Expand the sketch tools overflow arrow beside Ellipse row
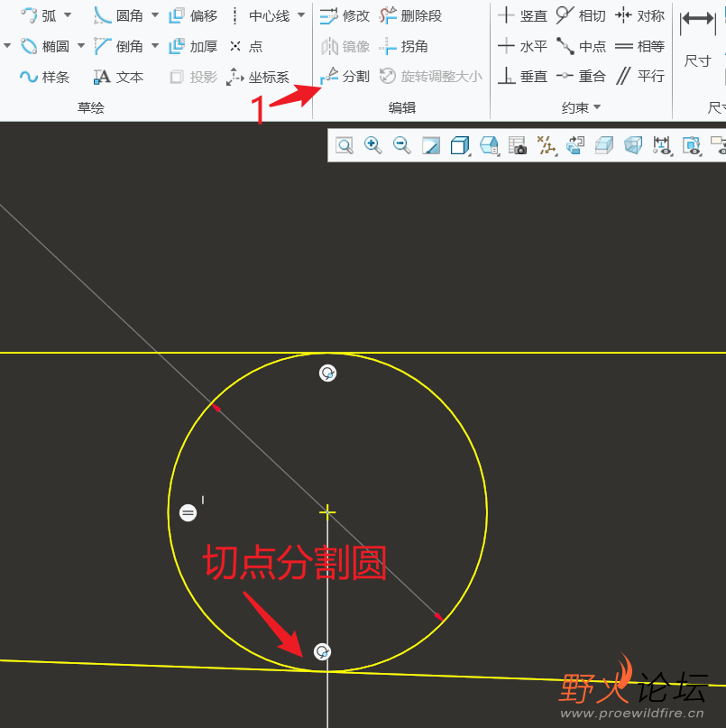 point(7,46)
